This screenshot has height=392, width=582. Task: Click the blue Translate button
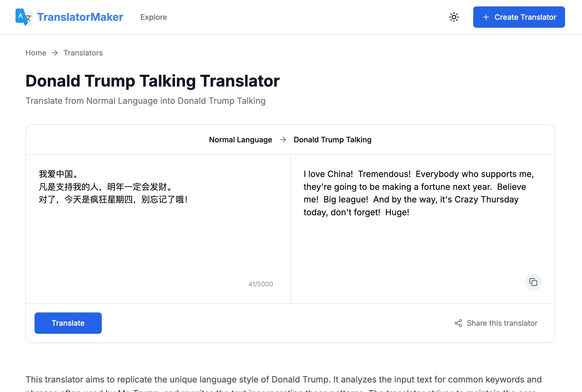[x=68, y=323]
